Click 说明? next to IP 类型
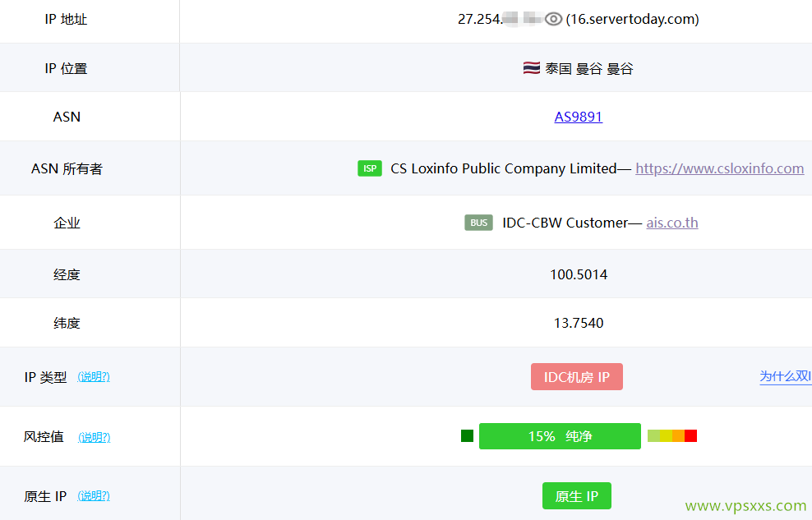Viewport: 812px width, 520px height. pos(94,376)
